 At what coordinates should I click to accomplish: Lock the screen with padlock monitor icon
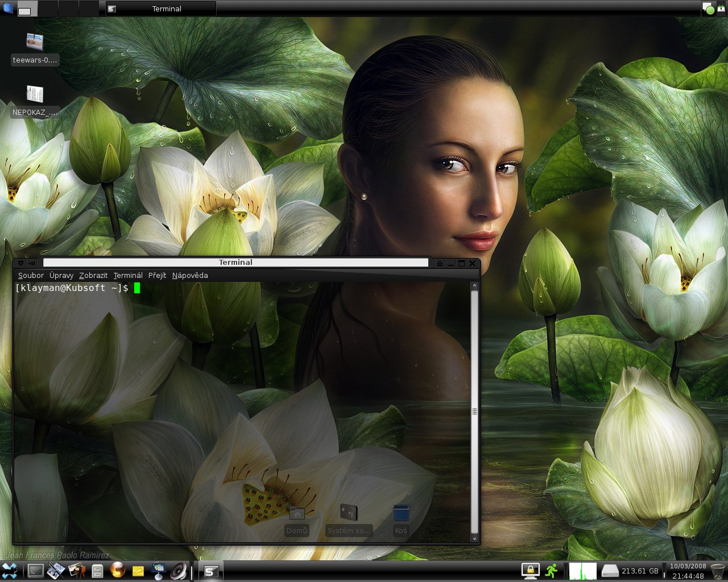coord(530,571)
